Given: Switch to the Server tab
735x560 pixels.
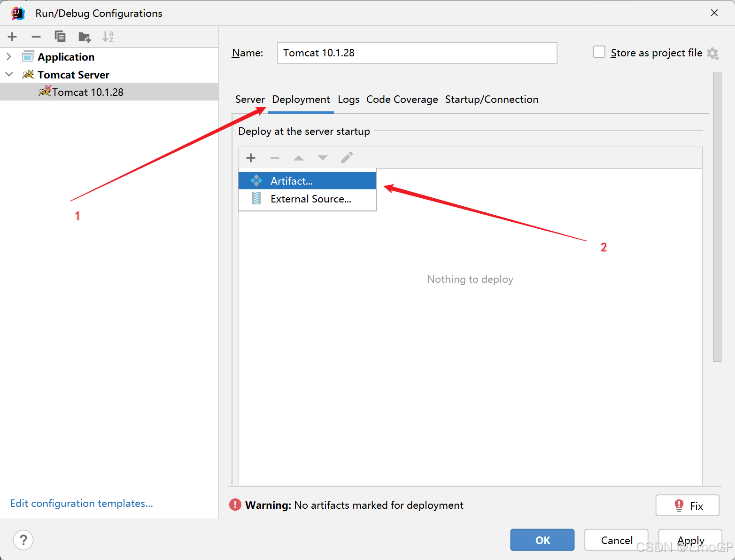Looking at the screenshot, I should point(250,100).
